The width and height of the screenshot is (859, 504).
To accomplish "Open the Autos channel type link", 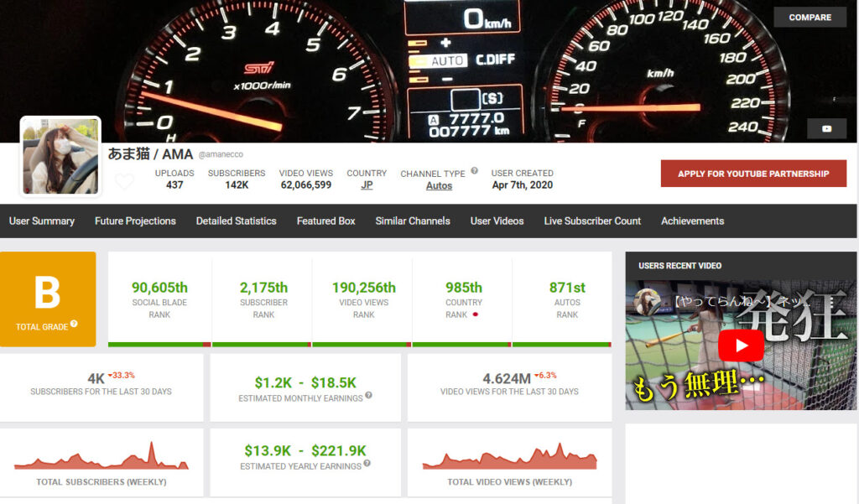I will (x=440, y=185).
